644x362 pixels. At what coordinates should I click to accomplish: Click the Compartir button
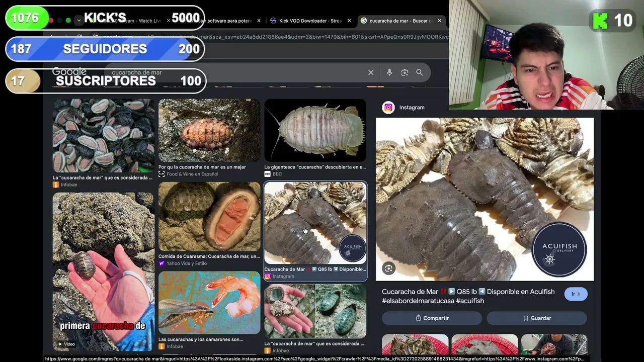(432, 318)
